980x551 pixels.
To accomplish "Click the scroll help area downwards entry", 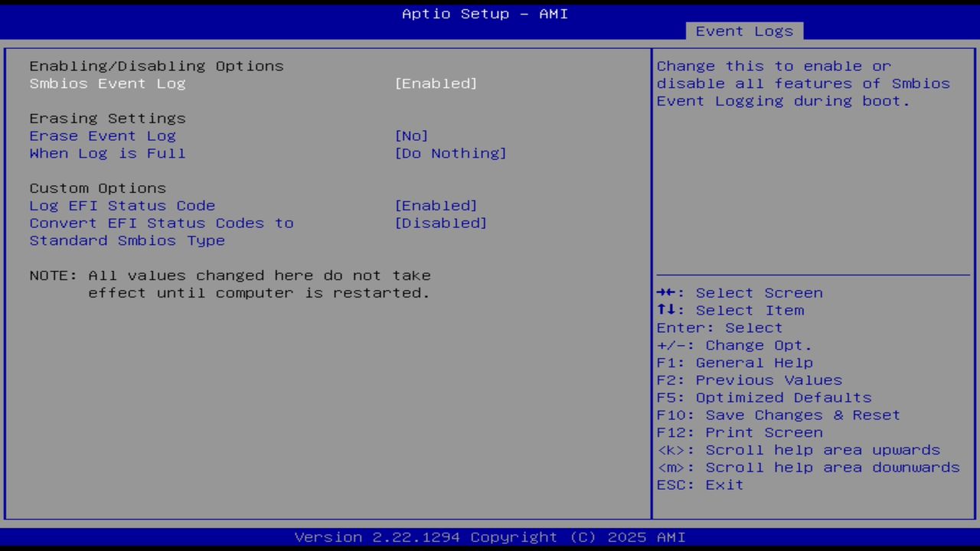I will pyautogui.click(x=808, y=468).
